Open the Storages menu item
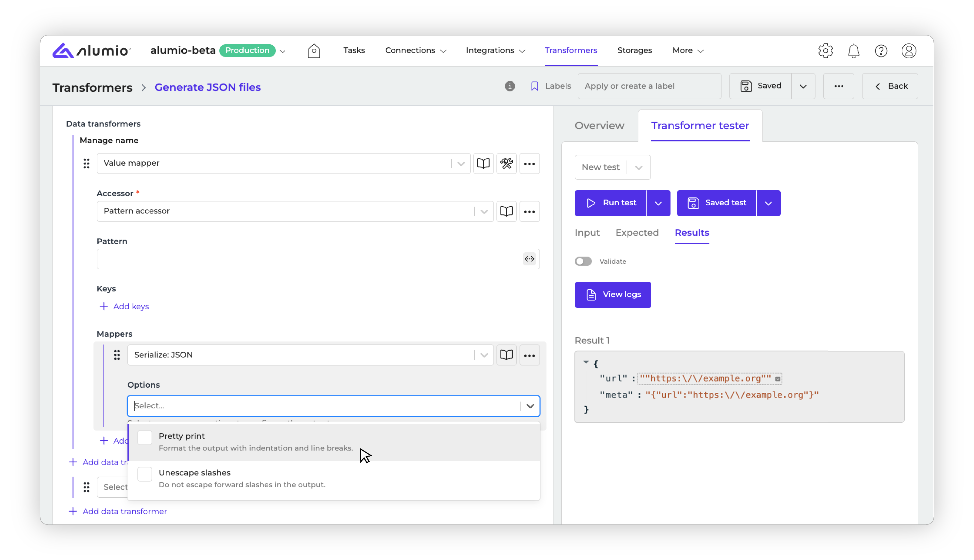 click(x=634, y=50)
